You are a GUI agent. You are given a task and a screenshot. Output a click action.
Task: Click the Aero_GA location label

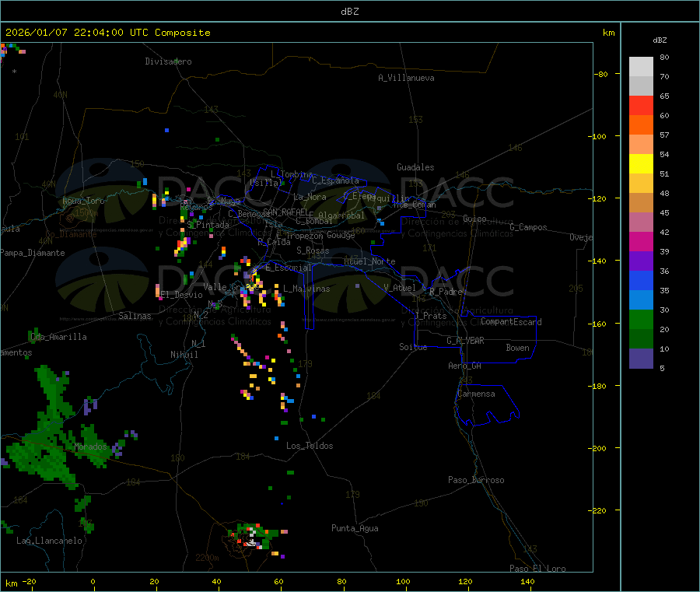[464, 366]
